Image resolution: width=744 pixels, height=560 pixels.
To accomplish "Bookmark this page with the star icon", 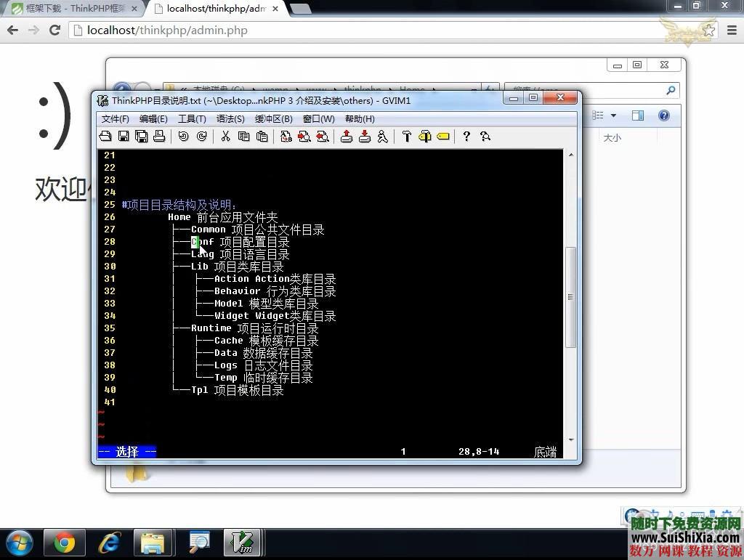I will [x=709, y=31].
